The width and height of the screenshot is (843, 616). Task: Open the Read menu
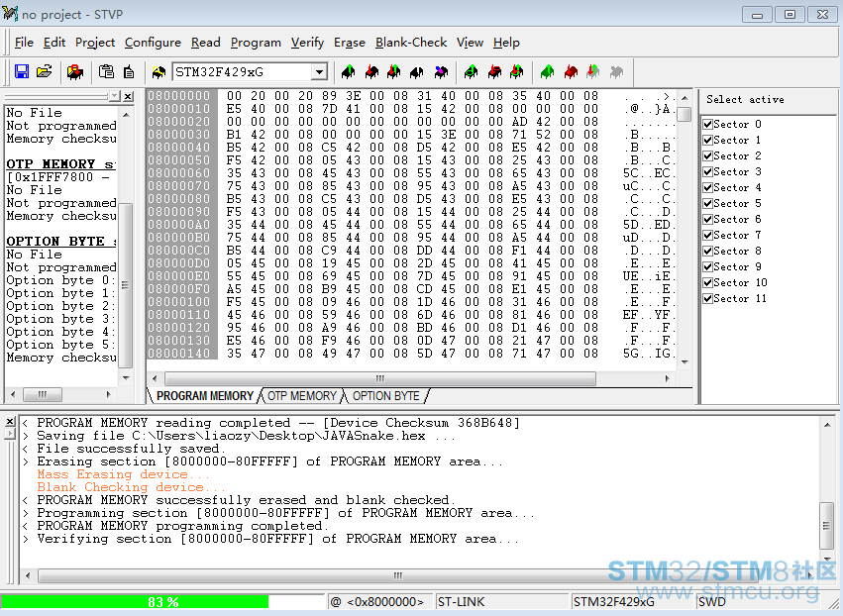[205, 43]
